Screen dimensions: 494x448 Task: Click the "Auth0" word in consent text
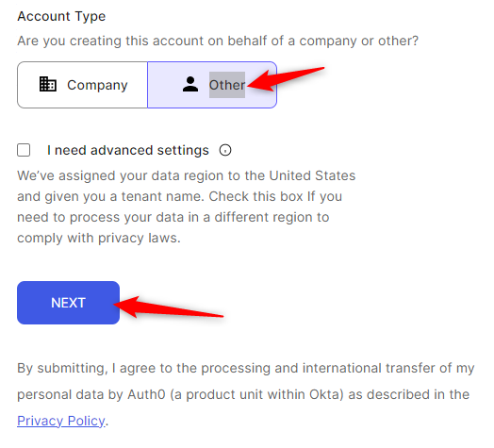pyautogui.click(x=146, y=394)
